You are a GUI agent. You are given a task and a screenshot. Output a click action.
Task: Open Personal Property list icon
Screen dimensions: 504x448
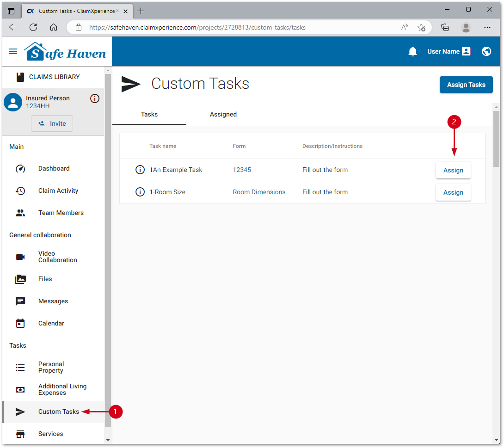pos(20,367)
